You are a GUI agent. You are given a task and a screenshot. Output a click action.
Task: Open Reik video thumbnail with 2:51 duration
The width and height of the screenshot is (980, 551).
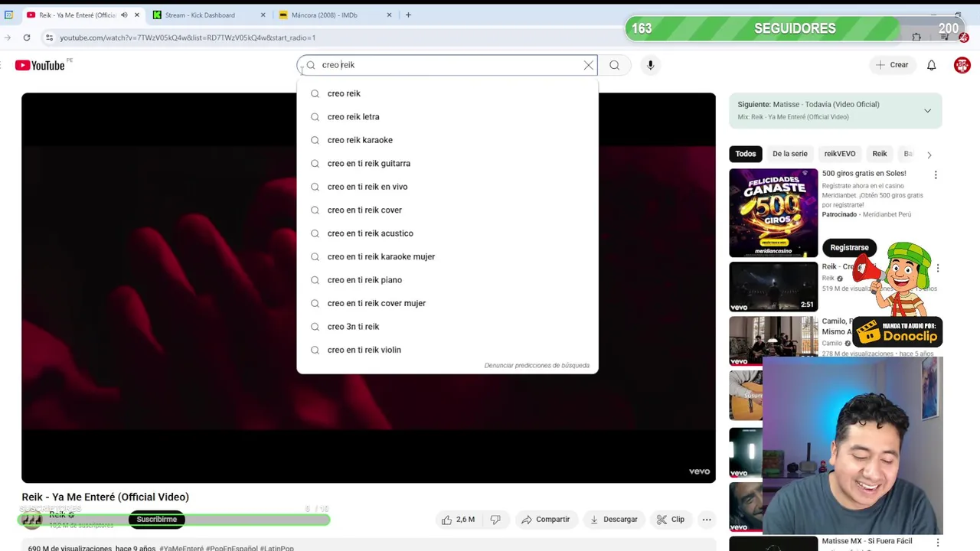(x=773, y=287)
